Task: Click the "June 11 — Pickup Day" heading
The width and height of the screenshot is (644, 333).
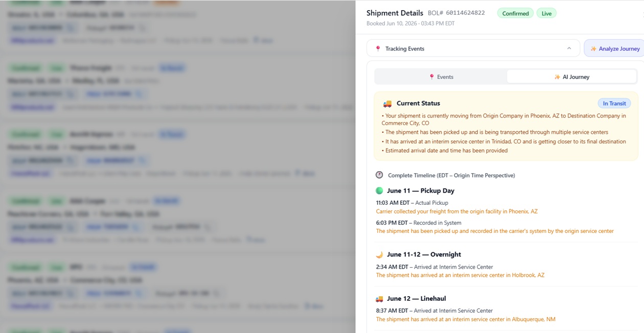Action: [421, 191]
